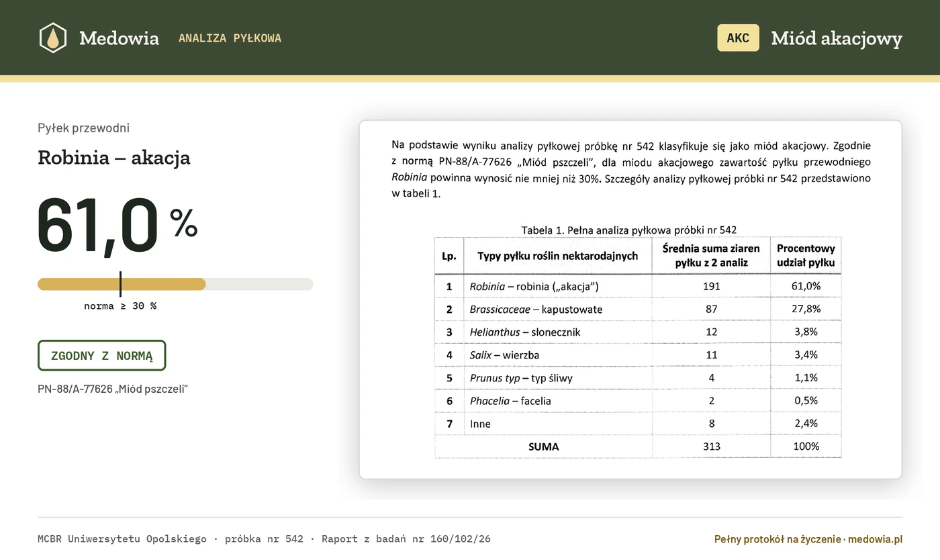The image size is (940, 560).
Task: Select the Robinia – akacja heading
Action: click(x=114, y=158)
